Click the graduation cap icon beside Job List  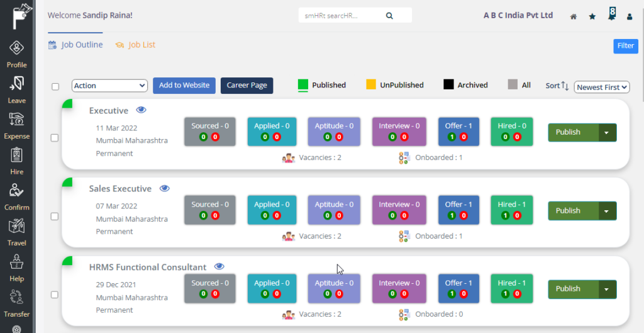(x=119, y=45)
